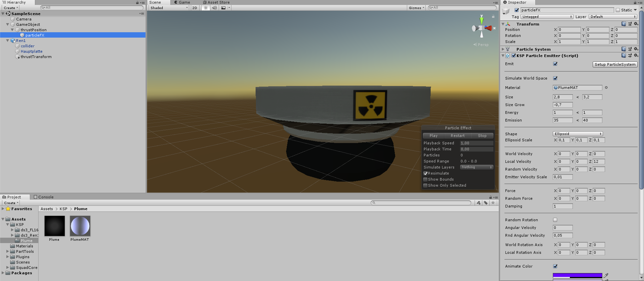Open the Shape Ellipsoid dropdown
Image resolution: width=644 pixels, height=281 pixels.
tap(578, 134)
